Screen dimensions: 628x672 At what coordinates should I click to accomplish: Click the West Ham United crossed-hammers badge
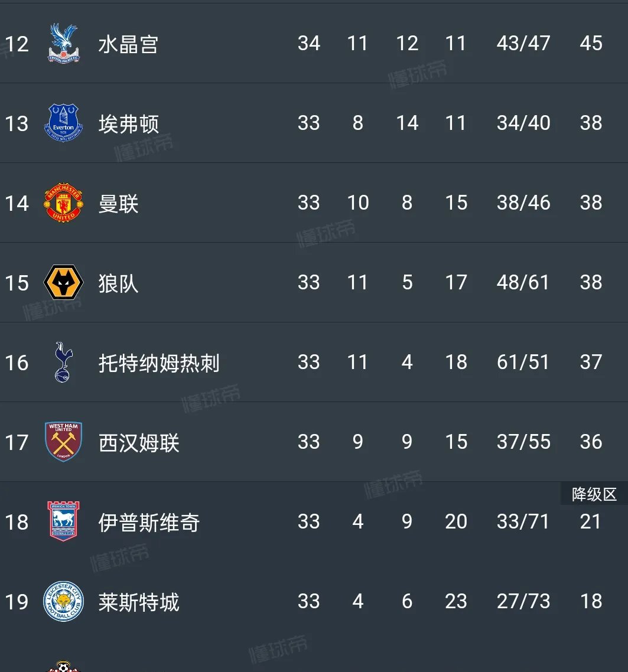click(62, 442)
